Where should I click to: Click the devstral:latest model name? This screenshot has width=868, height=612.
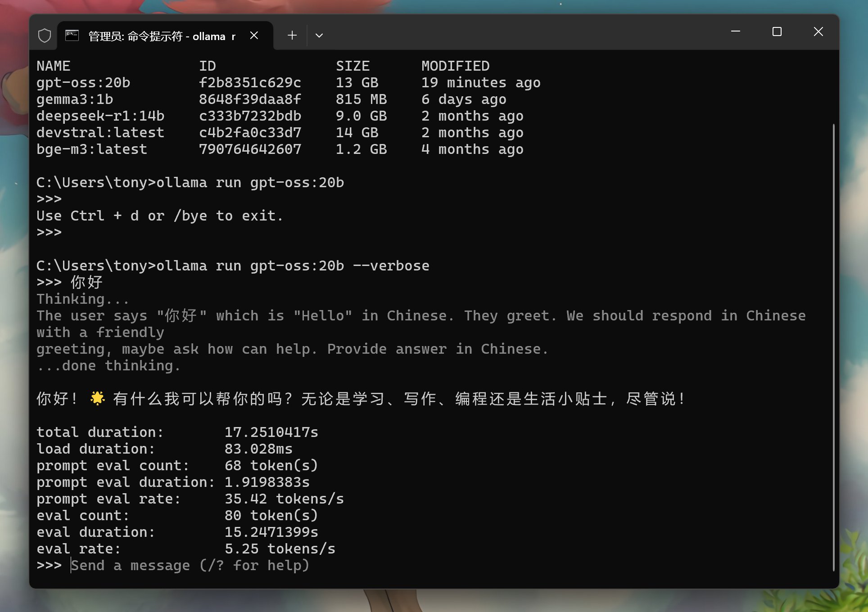100,133
